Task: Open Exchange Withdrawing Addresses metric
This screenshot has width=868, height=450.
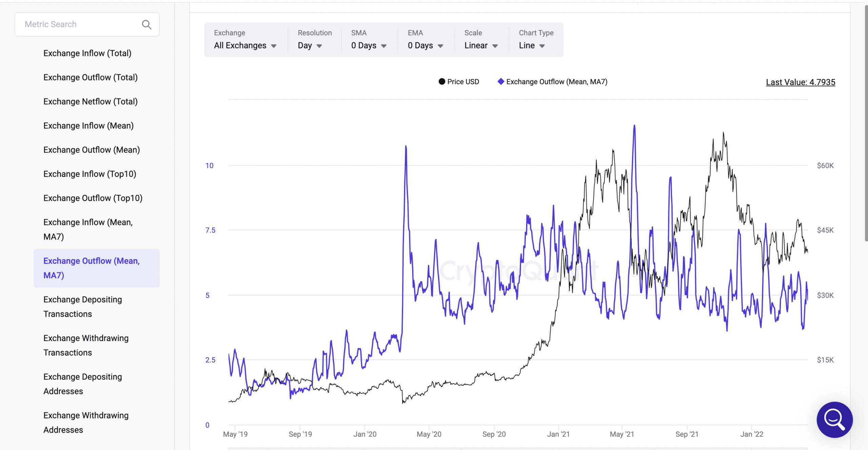Action: pyautogui.click(x=86, y=423)
